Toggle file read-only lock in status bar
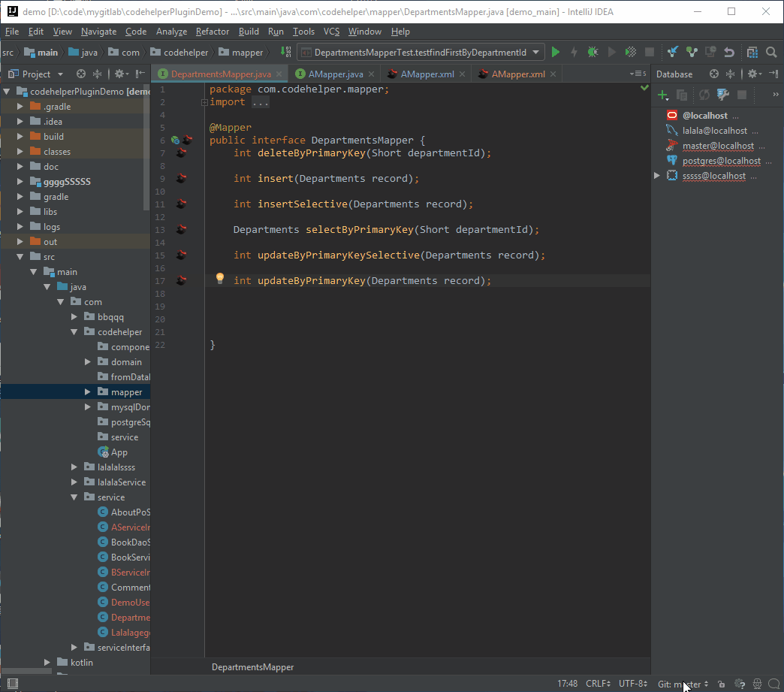Image resolution: width=784 pixels, height=692 pixels. click(x=722, y=684)
